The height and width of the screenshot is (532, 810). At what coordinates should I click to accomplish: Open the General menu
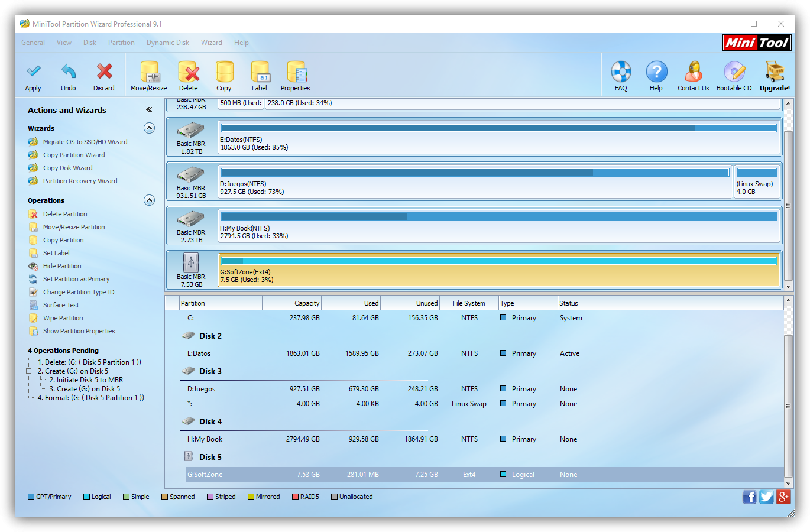click(33, 43)
